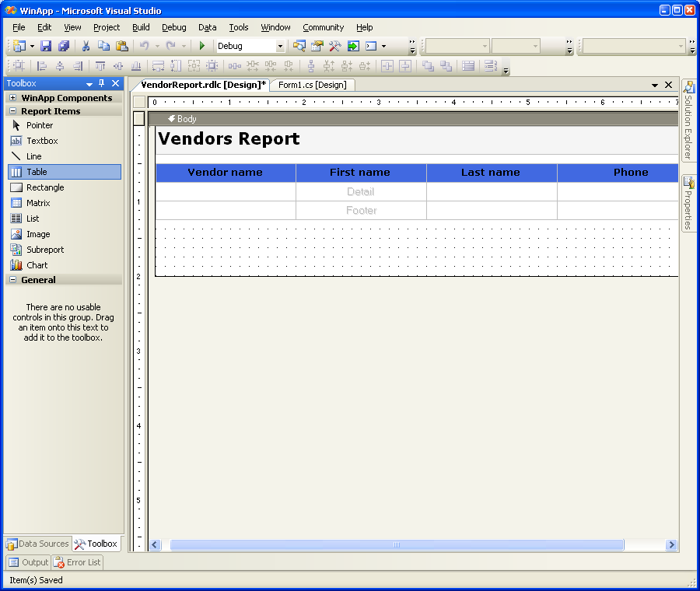Collapse the General toolbox group
The height and width of the screenshot is (591, 700).
(13, 280)
